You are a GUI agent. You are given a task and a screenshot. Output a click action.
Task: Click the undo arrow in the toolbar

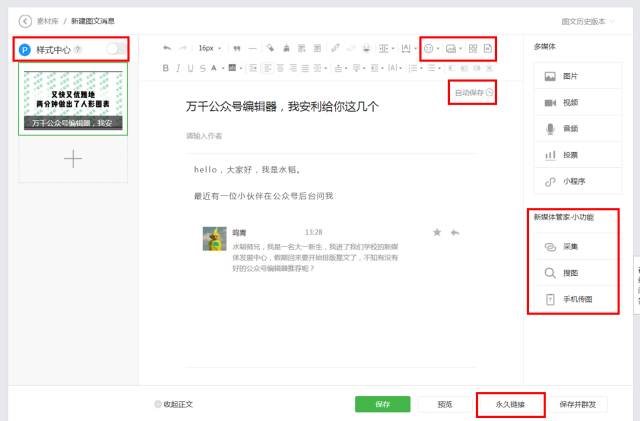[x=167, y=48]
